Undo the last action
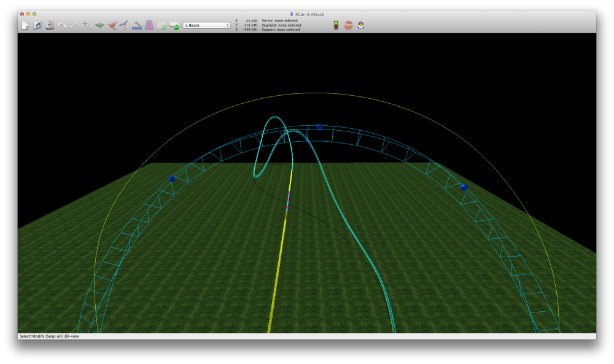 pyautogui.click(x=62, y=25)
